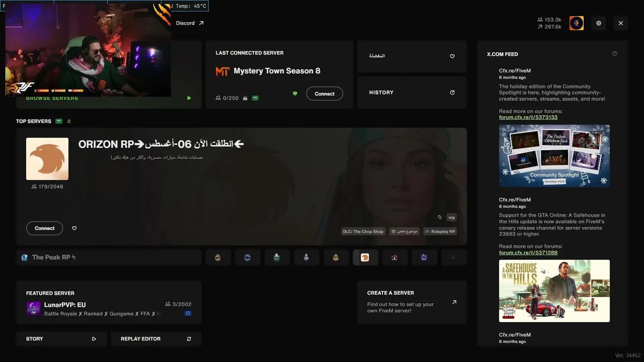Click the 179/2048 player count

(x=47, y=187)
